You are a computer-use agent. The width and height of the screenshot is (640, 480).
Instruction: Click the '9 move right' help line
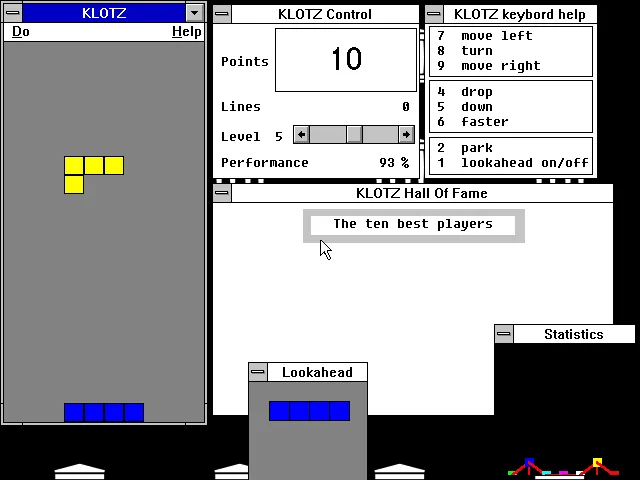(489, 66)
